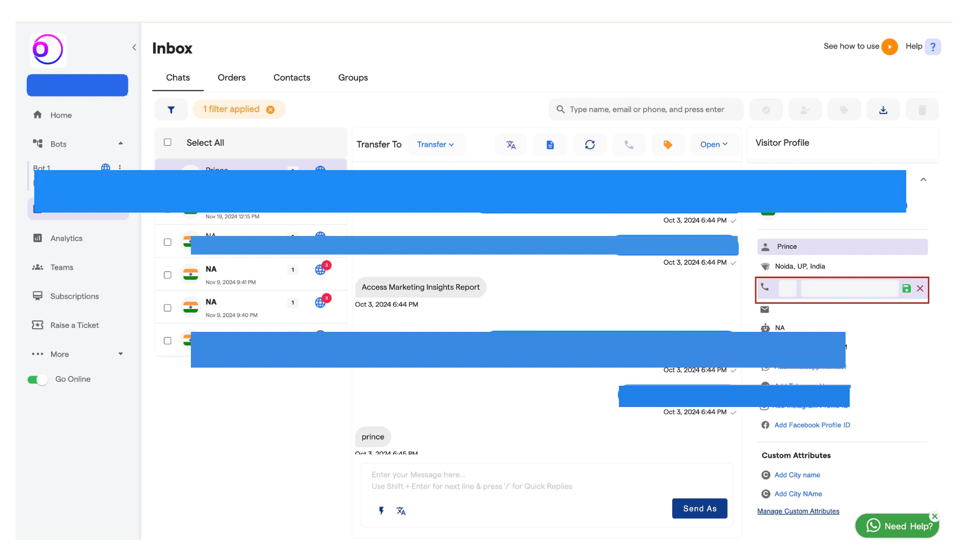968x560 pixels.
Task: Play the See how to use video
Action: (890, 47)
